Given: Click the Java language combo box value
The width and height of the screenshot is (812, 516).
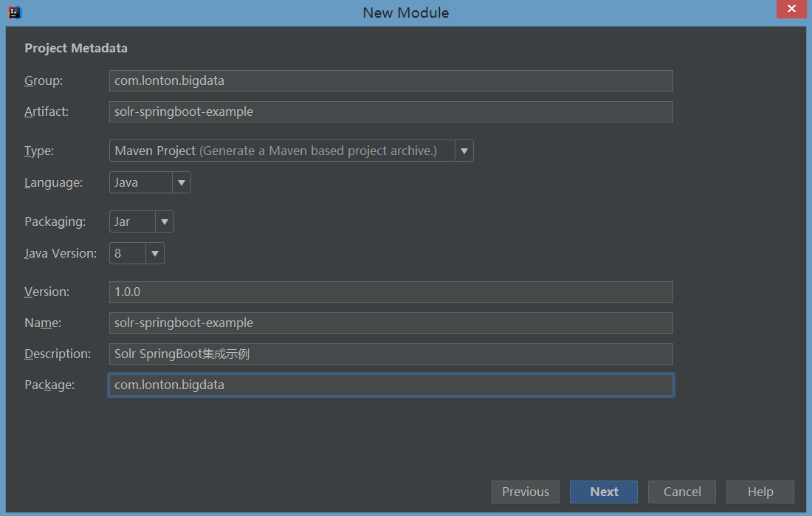Looking at the screenshot, I should click(140, 182).
